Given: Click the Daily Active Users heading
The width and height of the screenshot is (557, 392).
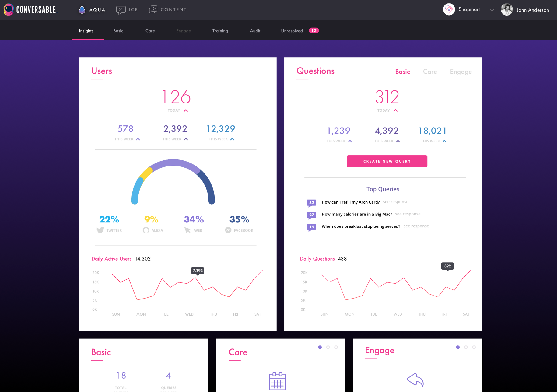Looking at the screenshot, I should 111,259.
